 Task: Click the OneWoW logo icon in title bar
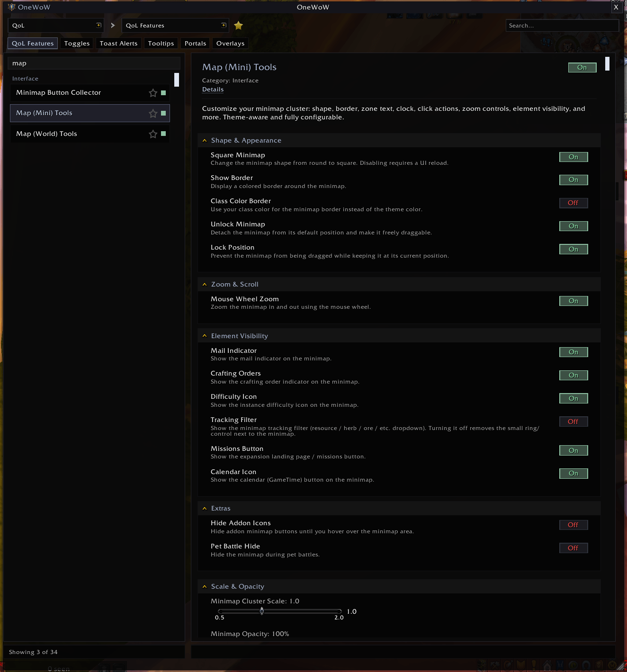12,7
